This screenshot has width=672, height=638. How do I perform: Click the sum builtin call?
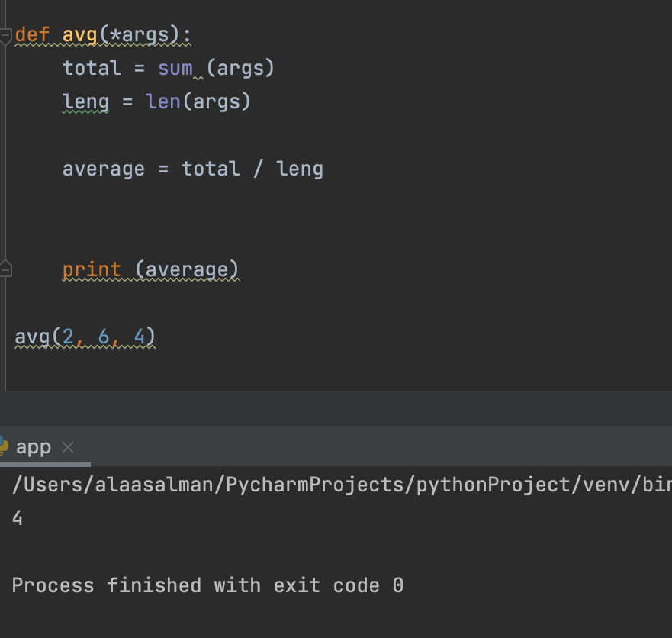coord(175,68)
